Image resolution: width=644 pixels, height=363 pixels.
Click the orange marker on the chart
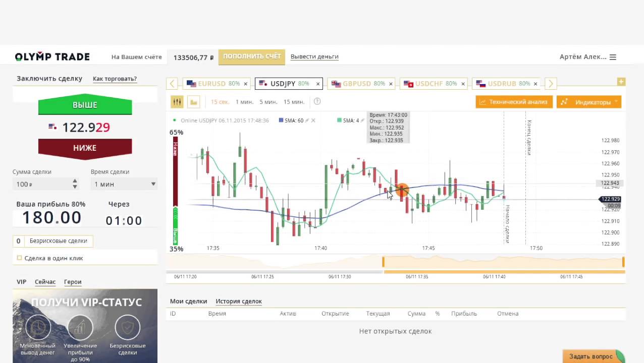coord(402,190)
